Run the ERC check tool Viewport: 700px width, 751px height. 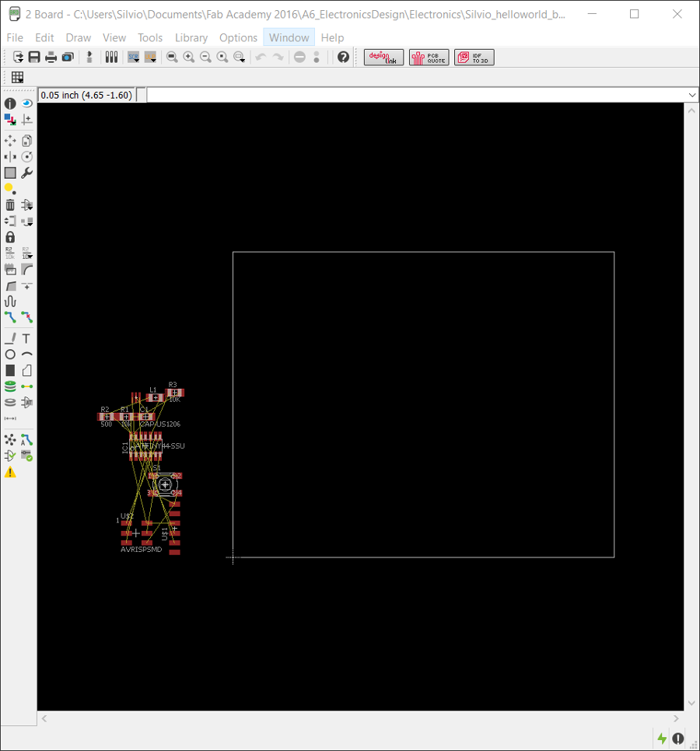click(x=10, y=456)
